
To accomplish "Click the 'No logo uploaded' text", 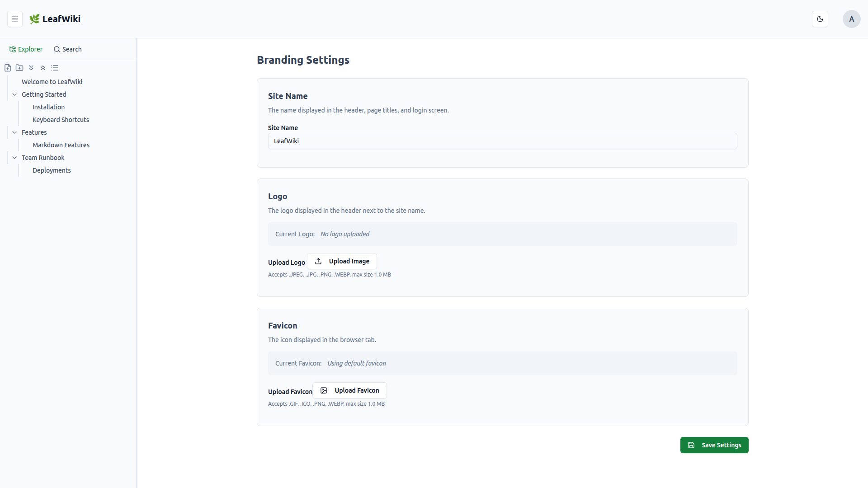I will 345,234.
